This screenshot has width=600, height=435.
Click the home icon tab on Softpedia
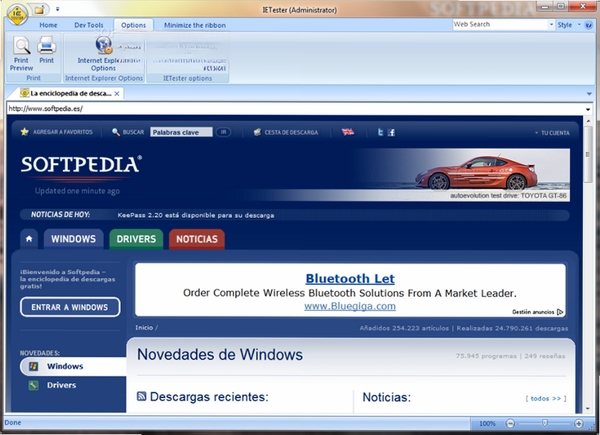(29, 239)
